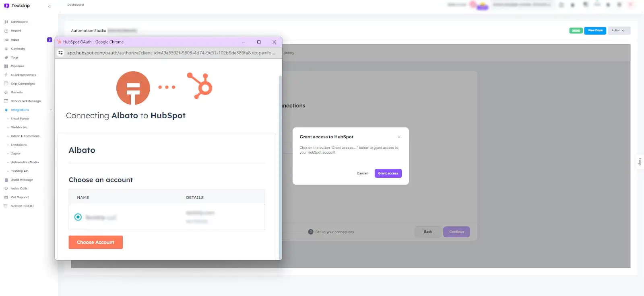The height and width of the screenshot is (296, 644).
Task: Click Grant access button
Action: tap(388, 173)
